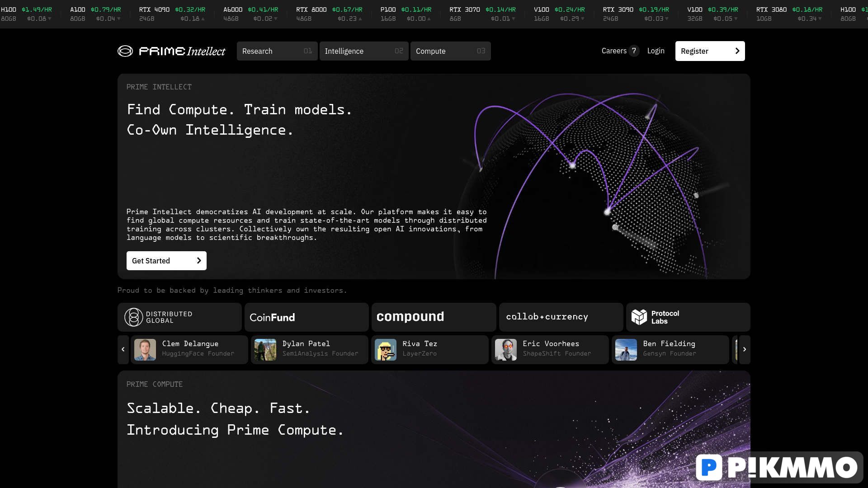Click the H100 $1.49/HR ticker price
868x488 pixels.
tap(37, 9)
